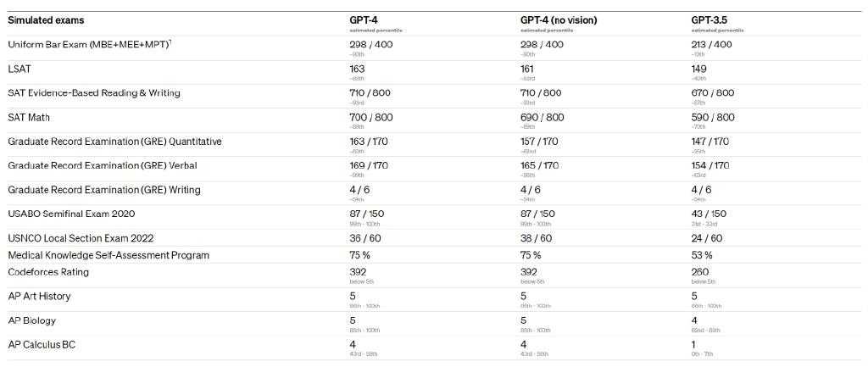Viewport: 868px width, 367px height.
Task: Click GPT-3.5's SAT Math score 590 / 800
Action: [713, 118]
